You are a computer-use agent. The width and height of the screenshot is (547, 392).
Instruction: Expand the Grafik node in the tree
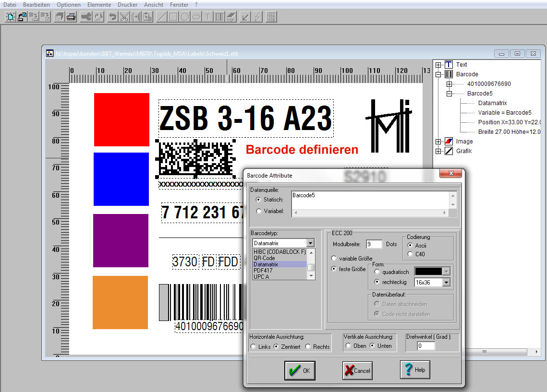438,151
